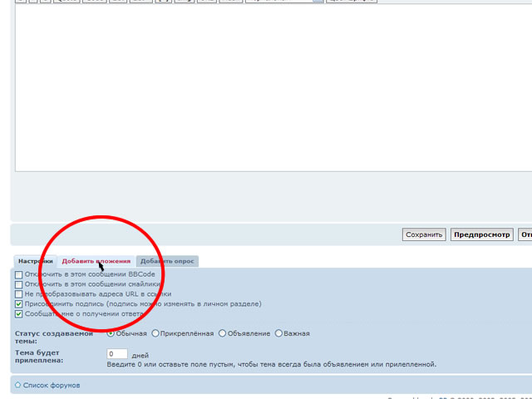The image size is (532, 399).
Task: Open the dropdown at the editor's top edge
Action: pyautogui.click(x=283, y=1)
